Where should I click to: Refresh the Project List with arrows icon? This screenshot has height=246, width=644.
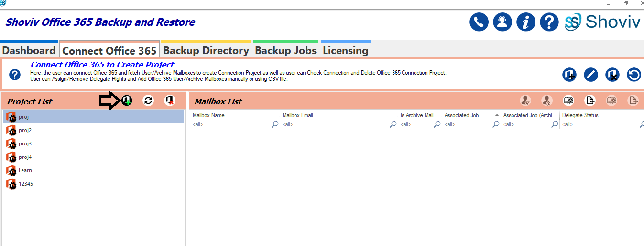[149, 101]
